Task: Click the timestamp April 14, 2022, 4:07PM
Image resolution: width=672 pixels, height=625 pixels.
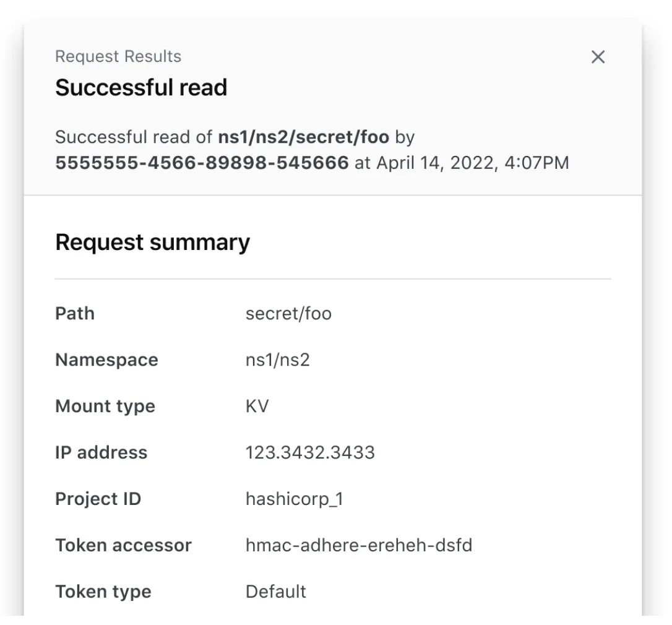Action: (473, 163)
